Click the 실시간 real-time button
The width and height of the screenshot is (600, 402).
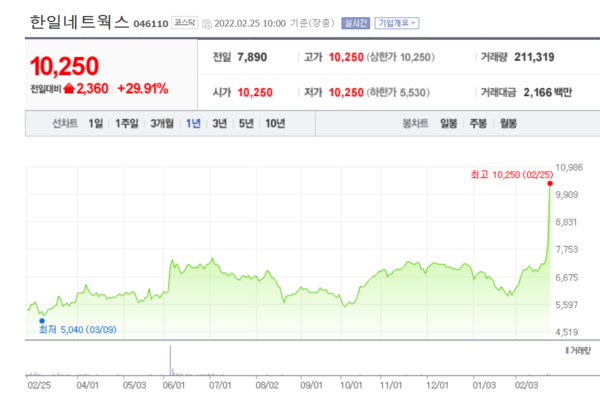click(x=355, y=23)
